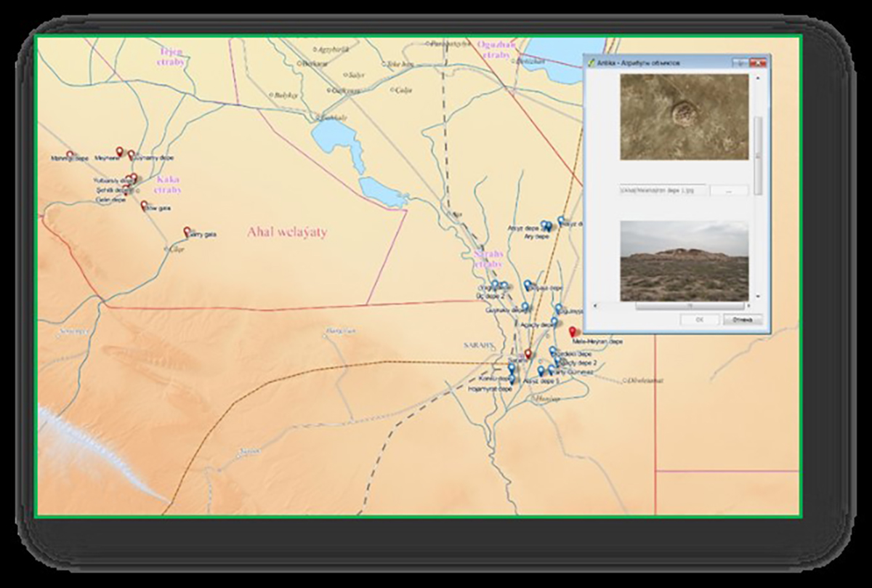Click the Meyhane red map marker
This screenshot has height=588, width=872.
(120, 151)
